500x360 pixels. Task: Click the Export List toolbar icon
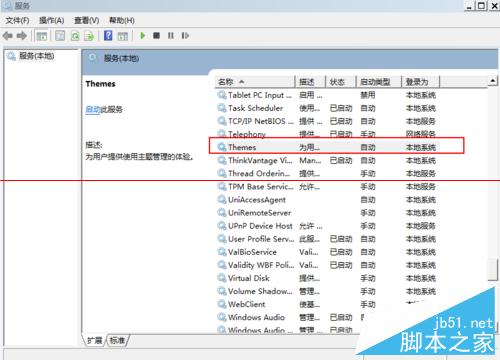[x=89, y=36]
